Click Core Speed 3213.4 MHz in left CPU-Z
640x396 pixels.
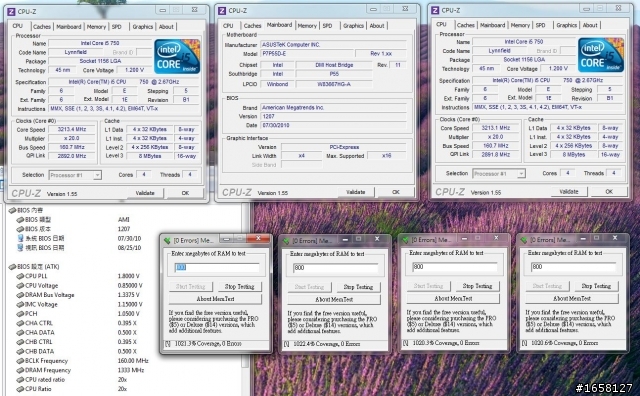72,129
